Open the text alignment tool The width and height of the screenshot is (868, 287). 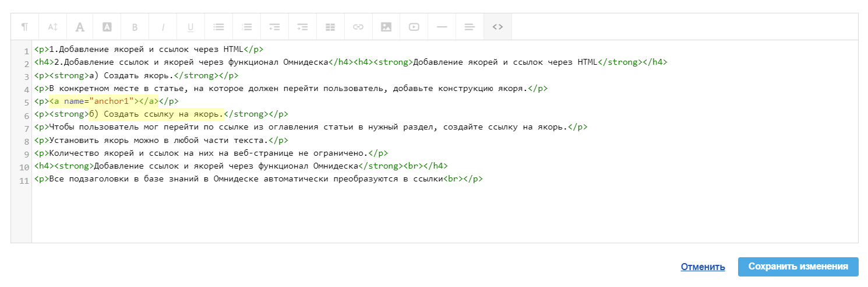coord(470,27)
